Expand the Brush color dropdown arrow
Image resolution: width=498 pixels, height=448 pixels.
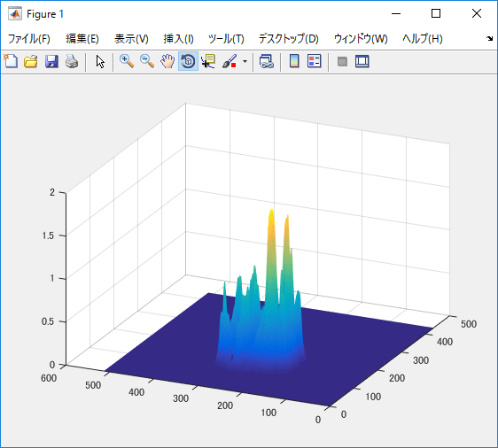click(x=245, y=61)
